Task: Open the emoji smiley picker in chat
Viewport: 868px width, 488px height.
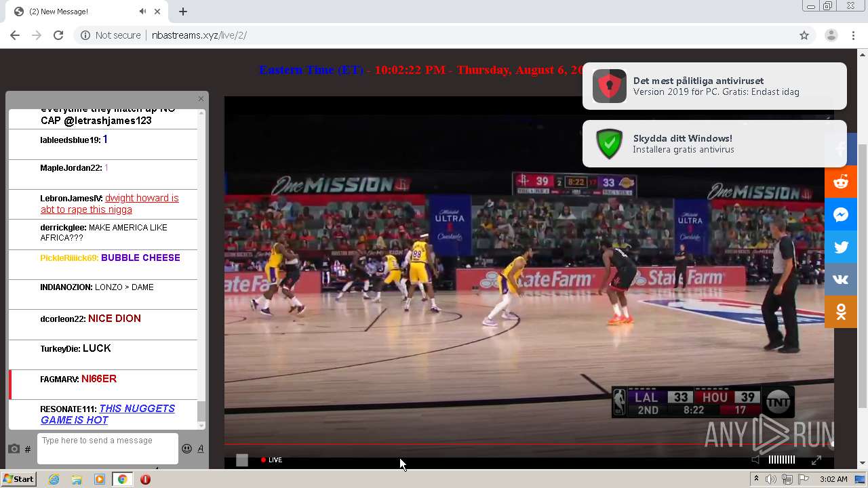Action: (x=186, y=448)
